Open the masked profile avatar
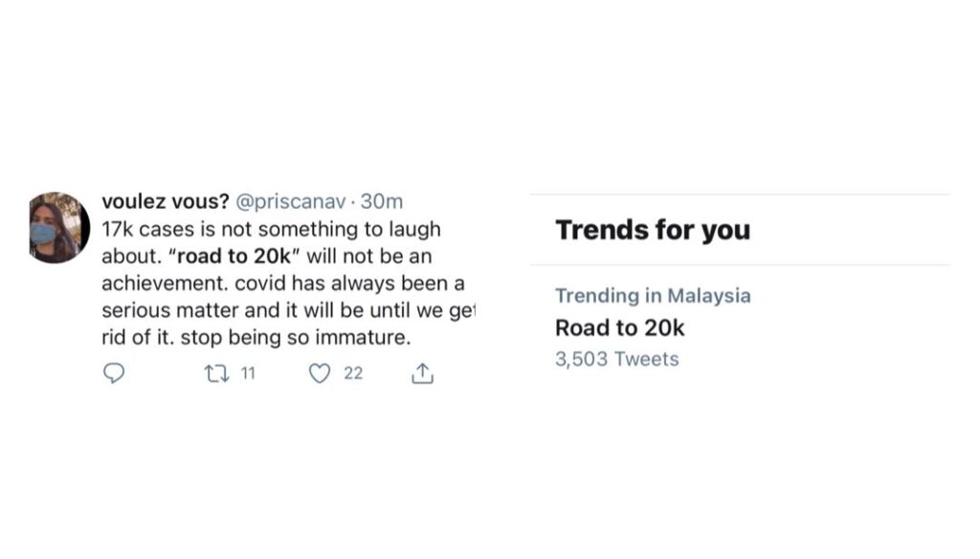 point(59,227)
